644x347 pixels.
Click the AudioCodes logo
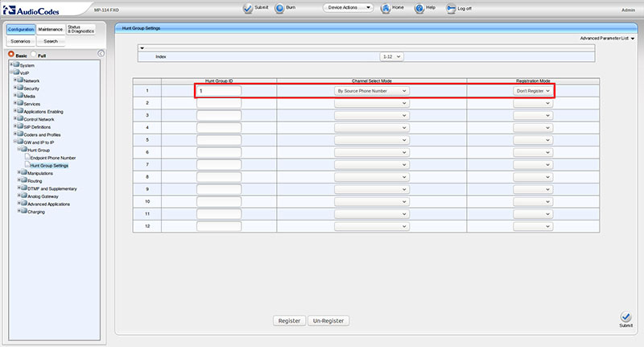pyautogui.click(x=31, y=10)
